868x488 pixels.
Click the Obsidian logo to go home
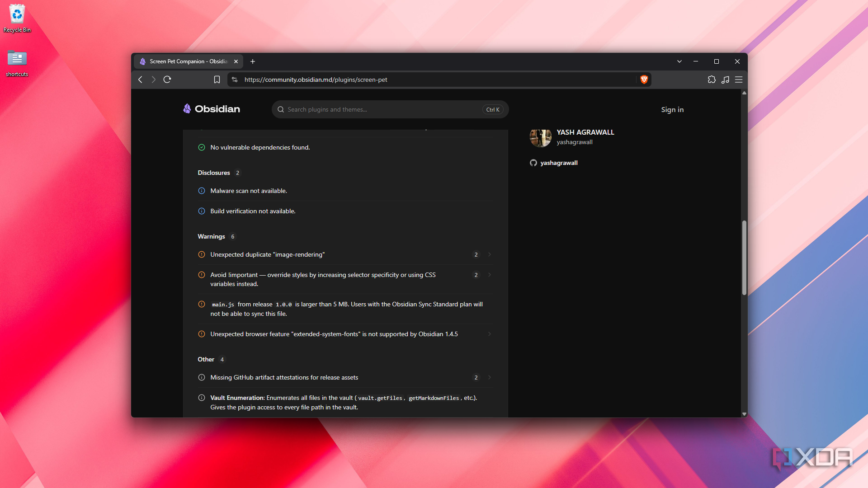coord(212,109)
